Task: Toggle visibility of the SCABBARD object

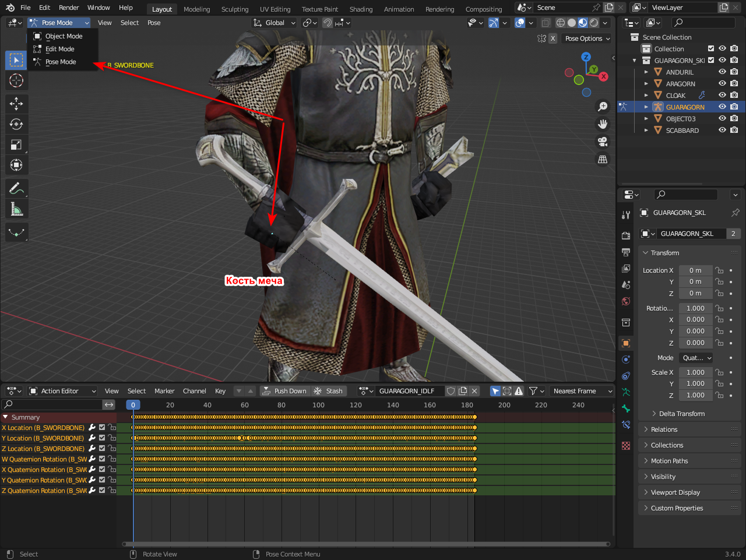Action: pos(722,131)
